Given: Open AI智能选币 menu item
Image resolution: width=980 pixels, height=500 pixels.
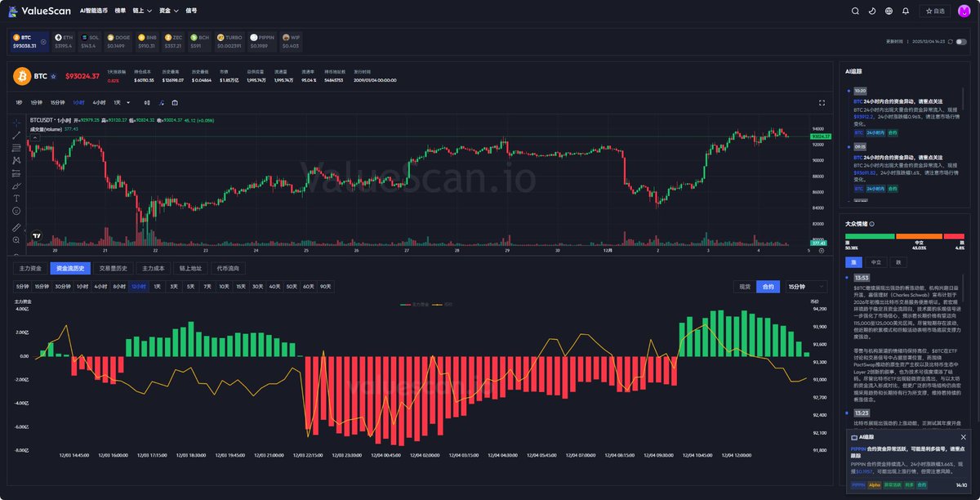Looking at the screenshot, I should click(94, 11).
